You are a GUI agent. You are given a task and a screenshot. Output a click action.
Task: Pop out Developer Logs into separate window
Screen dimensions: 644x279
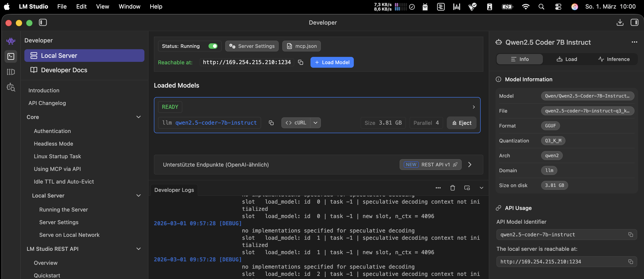[x=467, y=188]
